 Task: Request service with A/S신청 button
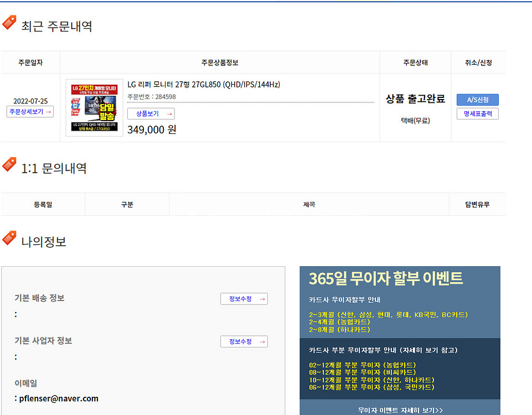[x=477, y=100]
